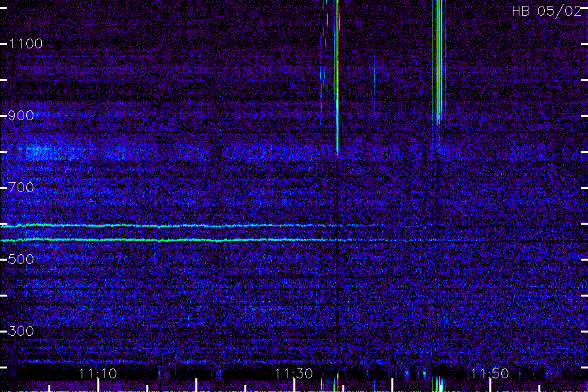Click the 500 frequency axis label

point(21,259)
